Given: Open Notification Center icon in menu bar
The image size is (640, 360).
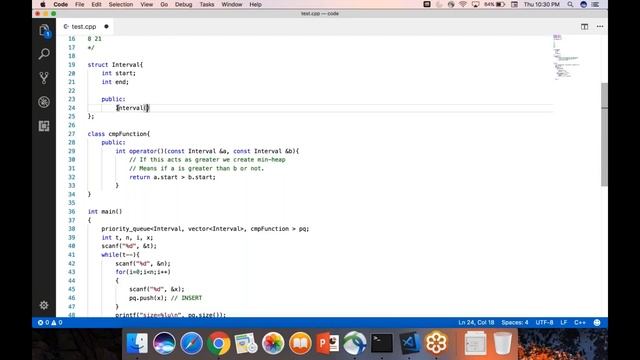Looking at the screenshot, I should coord(596,4).
